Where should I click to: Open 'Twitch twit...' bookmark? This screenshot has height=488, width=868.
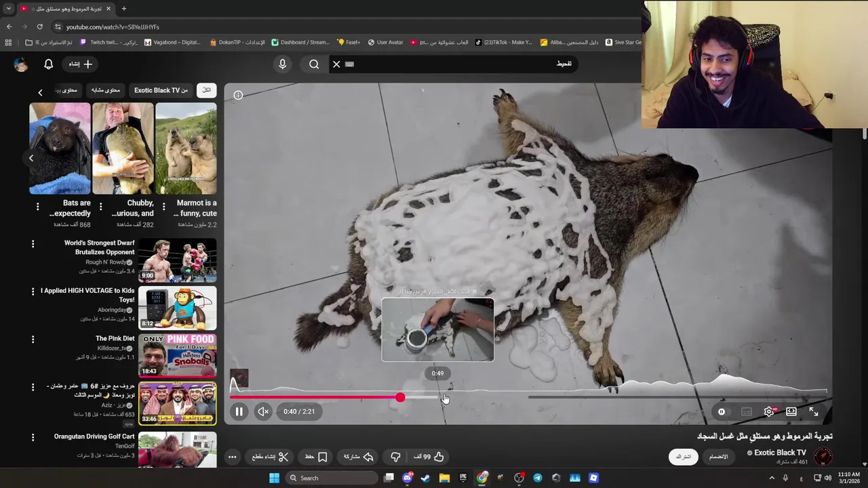coord(108,42)
